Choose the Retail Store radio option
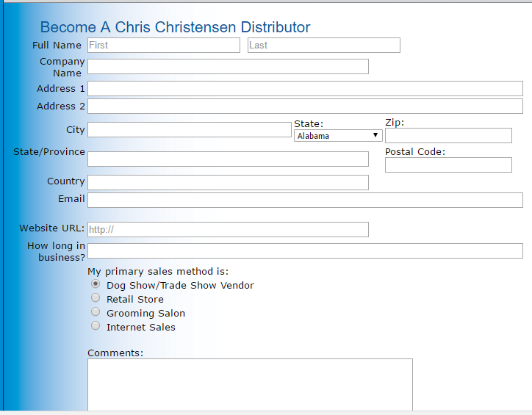This screenshot has height=415, width=532. point(96,297)
